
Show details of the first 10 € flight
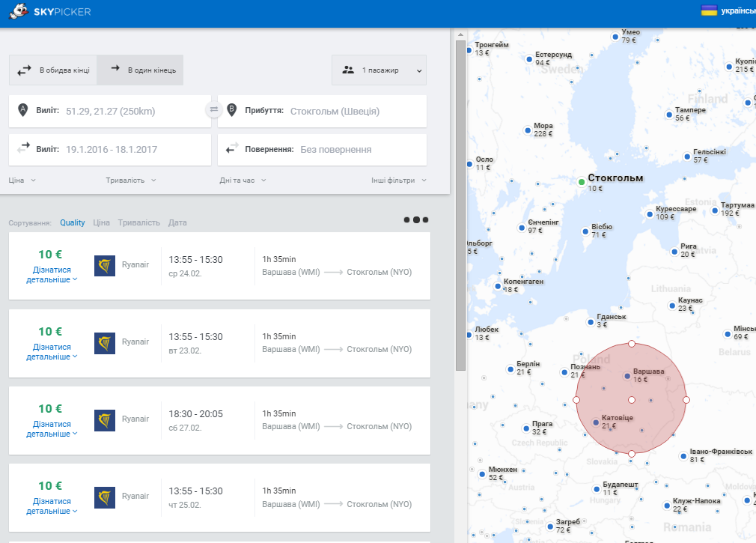(x=52, y=274)
